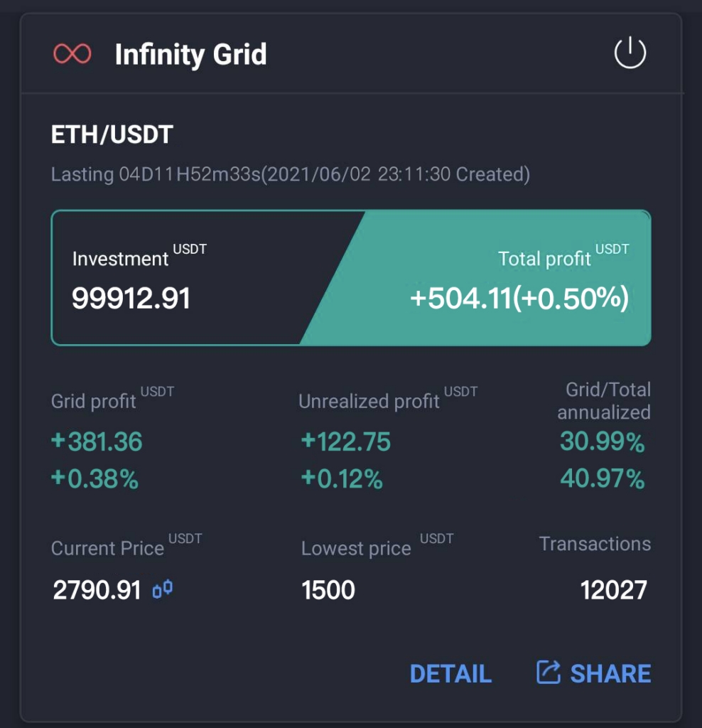Click the Grid profit value +381.36

97,441
